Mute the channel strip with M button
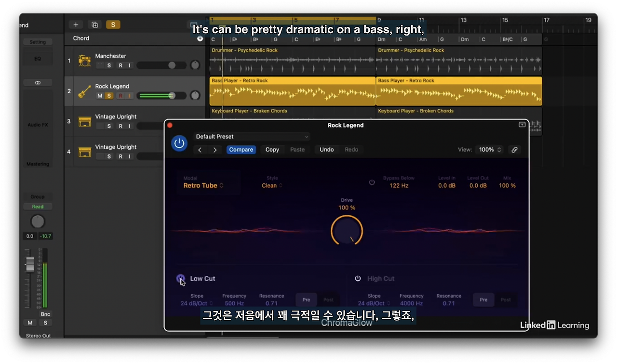 point(30,323)
